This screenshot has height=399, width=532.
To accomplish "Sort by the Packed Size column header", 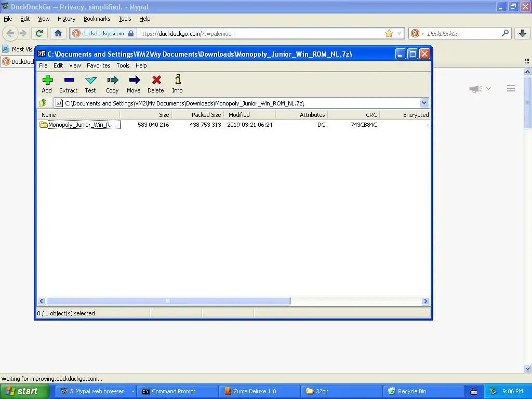I will point(198,115).
